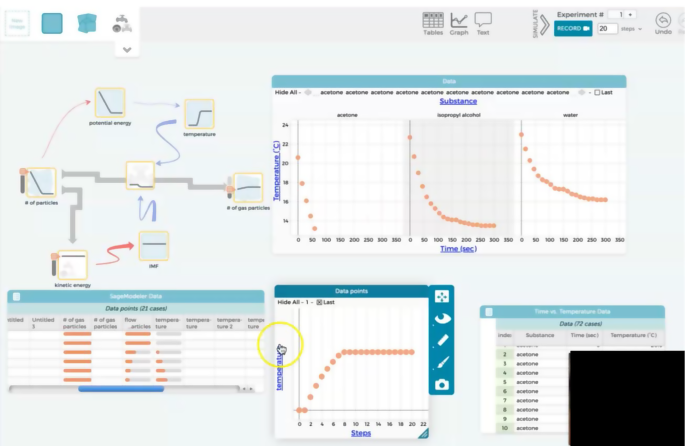The height and width of the screenshot is (446, 685).
Task: Open the temperature vertical axis menu
Action: tap(280, 366)
